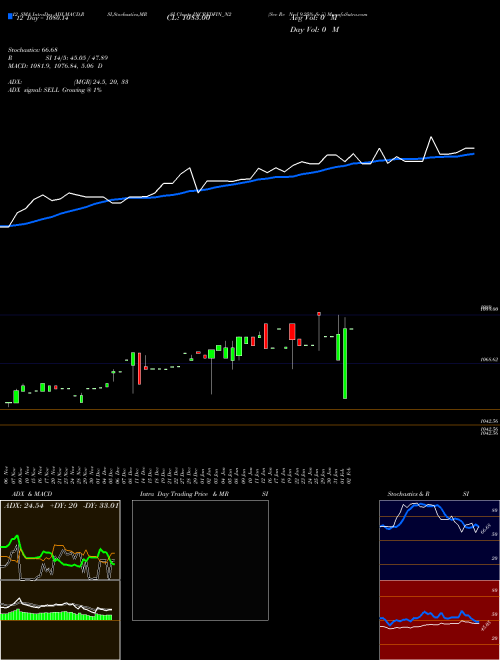Open the red RSI chart panel
Screen dimensions: 500x660
[x=439, y=620]
